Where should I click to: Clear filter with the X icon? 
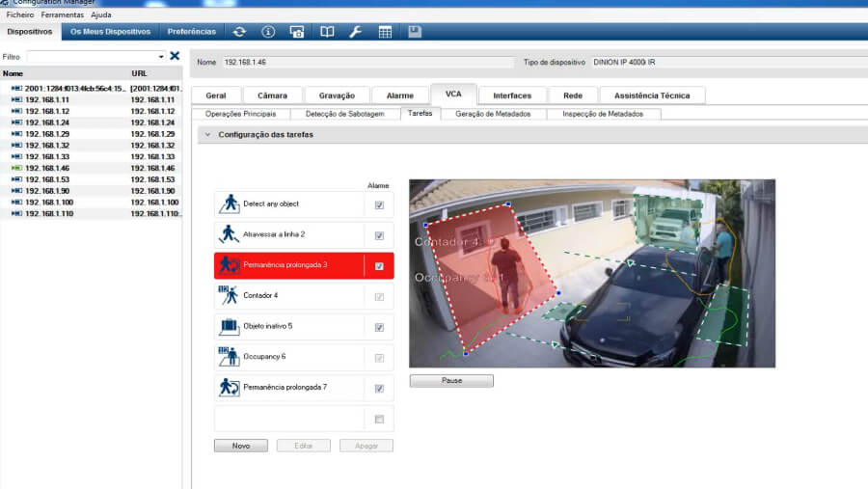(175, 56)
